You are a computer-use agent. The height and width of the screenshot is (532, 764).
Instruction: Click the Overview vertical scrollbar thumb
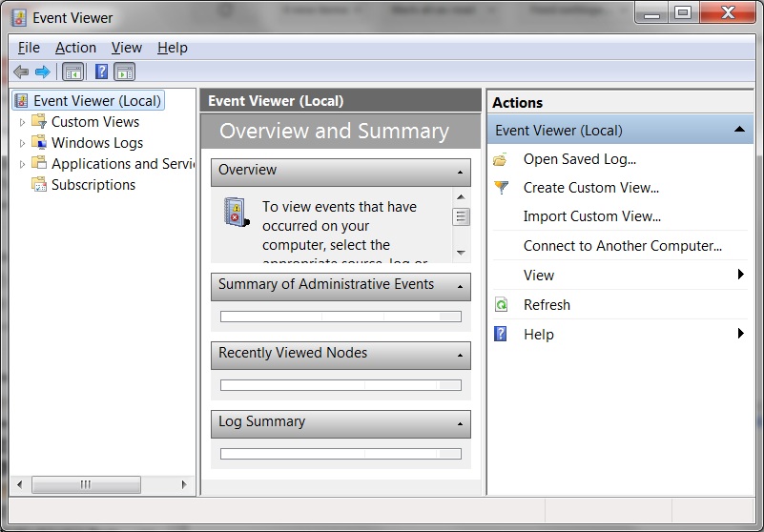click(461, 216)
